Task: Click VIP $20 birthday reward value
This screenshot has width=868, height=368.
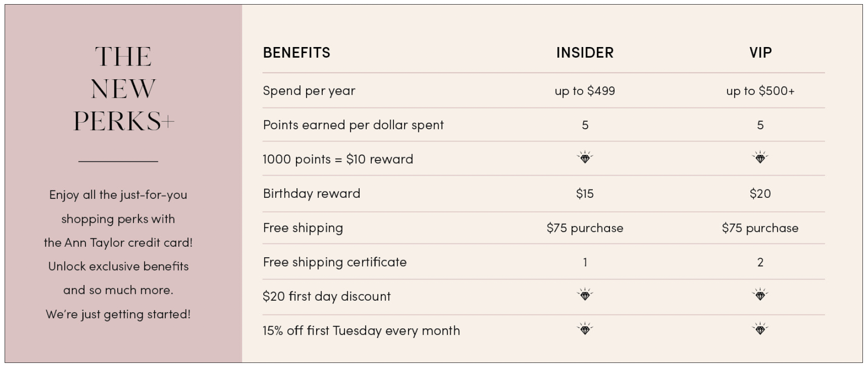Action: click(760, 193)
